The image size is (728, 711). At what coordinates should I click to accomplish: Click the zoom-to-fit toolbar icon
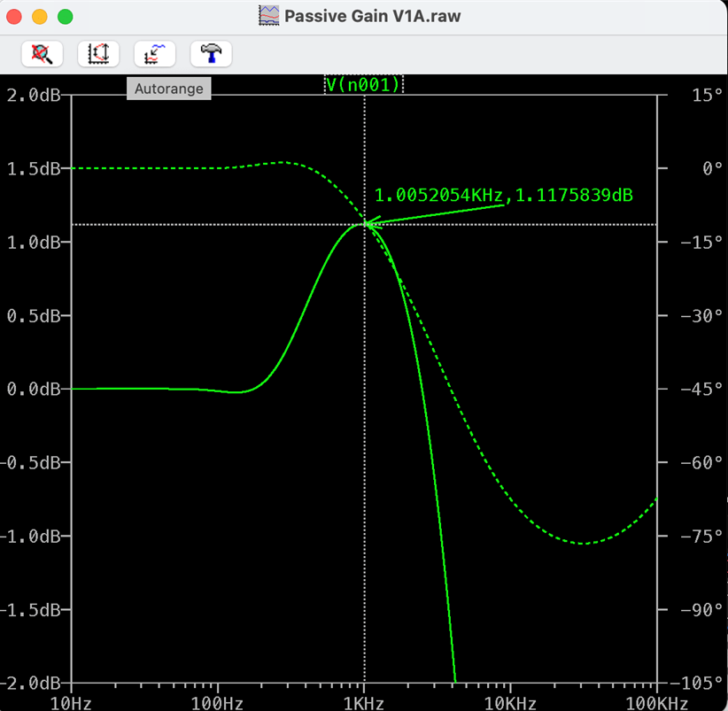(x=42, y=54)
